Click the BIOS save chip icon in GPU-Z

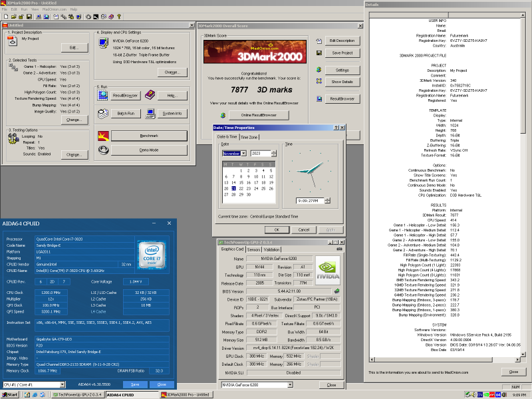[337, 291]
